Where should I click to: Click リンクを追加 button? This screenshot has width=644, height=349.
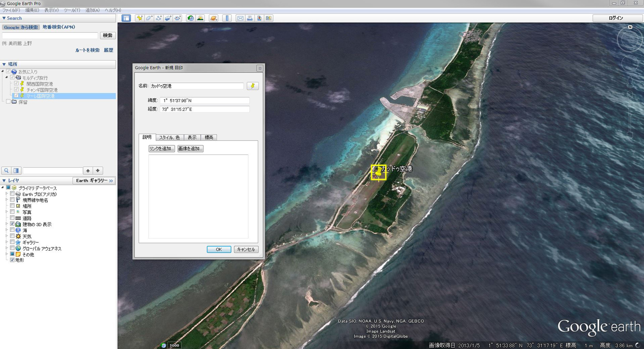pos(162,149)
